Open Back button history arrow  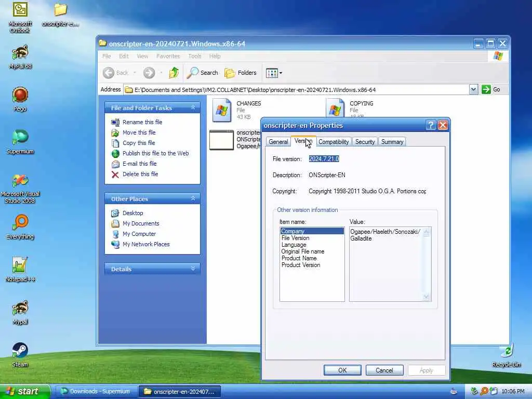point(135,73)
